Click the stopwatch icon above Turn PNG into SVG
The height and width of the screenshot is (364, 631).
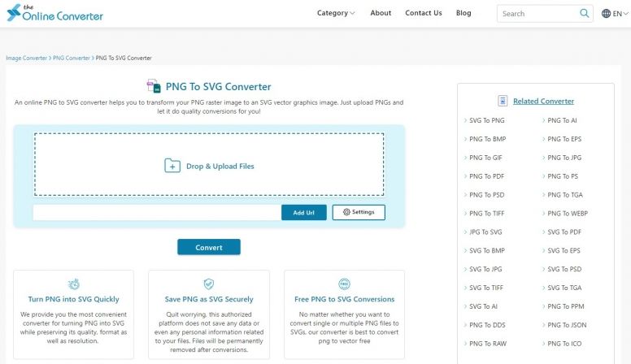click(74, 284)
